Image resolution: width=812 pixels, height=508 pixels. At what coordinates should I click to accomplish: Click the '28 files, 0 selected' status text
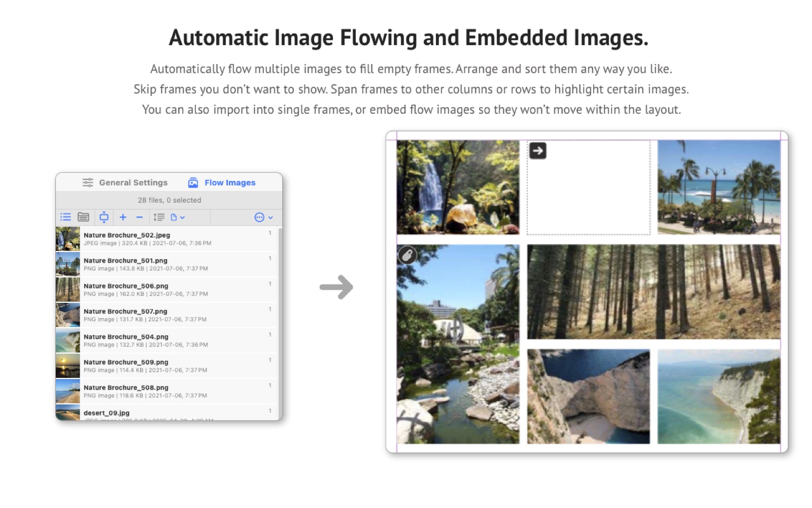click(x=170, y=200)
